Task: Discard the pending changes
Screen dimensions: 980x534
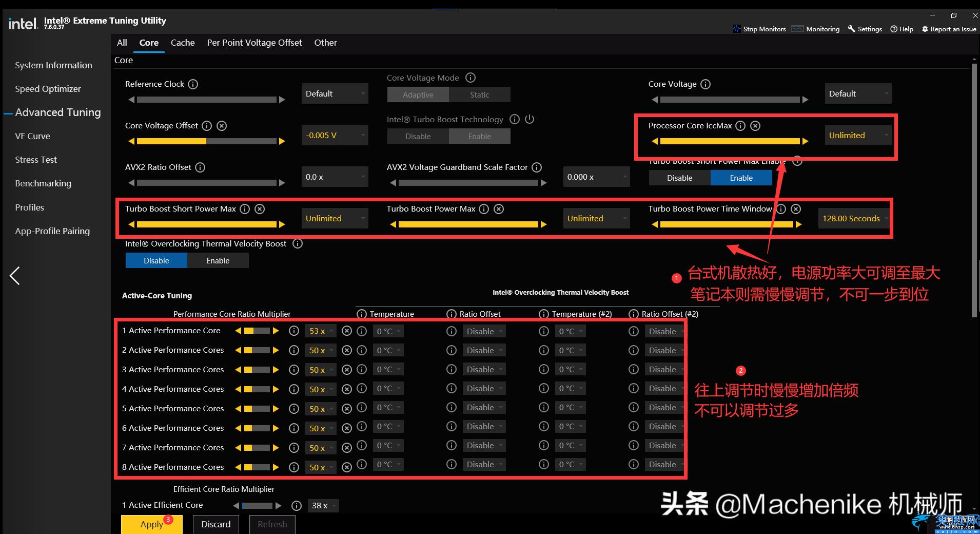Action: point(216,524)
